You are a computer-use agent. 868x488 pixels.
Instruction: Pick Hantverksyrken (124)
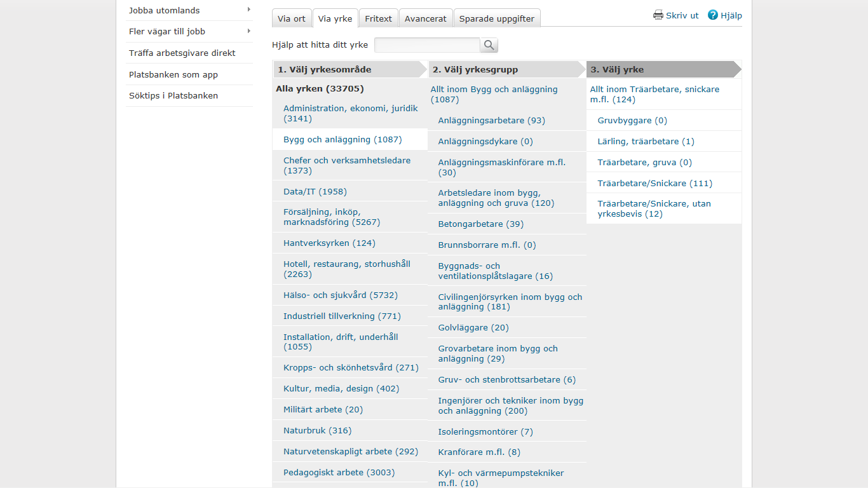[x=329, y=243]
